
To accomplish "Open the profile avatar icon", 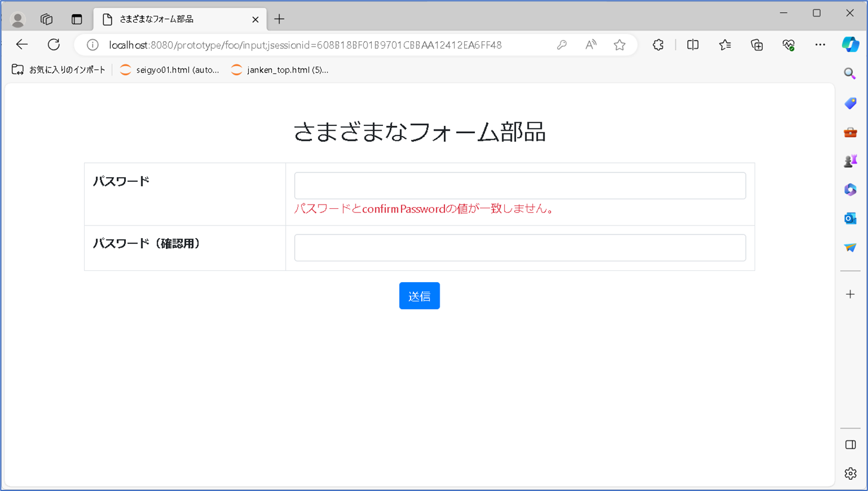I will click(18, 20).
